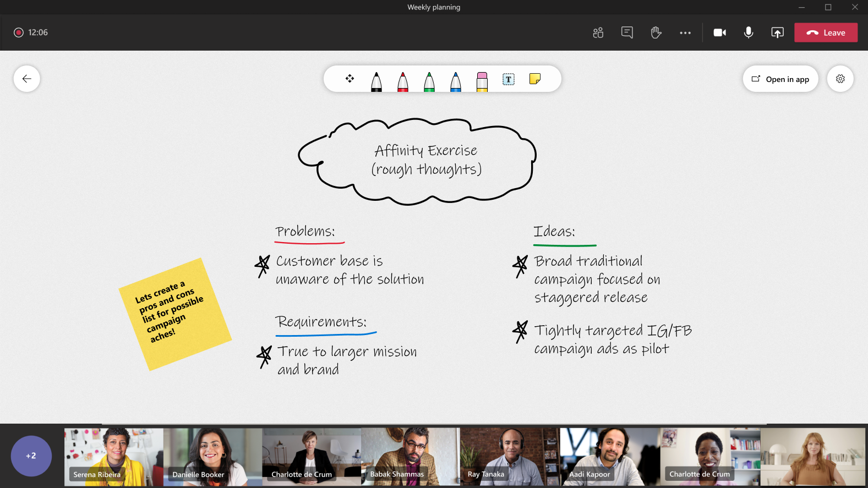Go back with the arrow button

[27, 79]
